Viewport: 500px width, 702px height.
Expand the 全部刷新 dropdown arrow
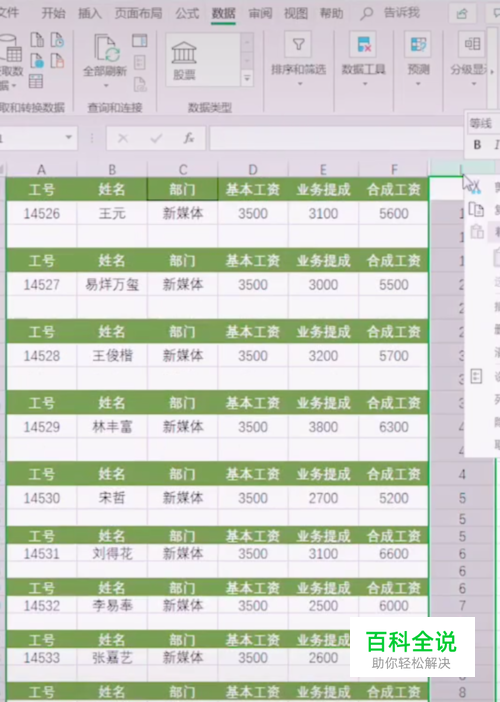(106, 85)
